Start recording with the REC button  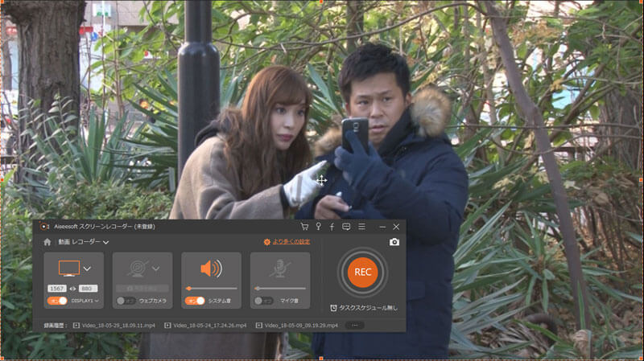[363, 272]
